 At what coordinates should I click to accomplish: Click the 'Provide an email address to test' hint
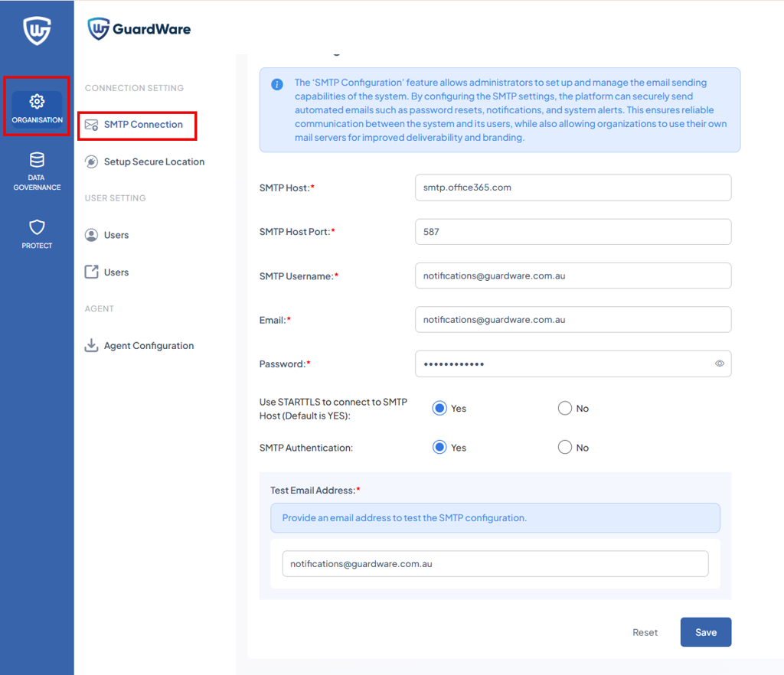(404, 518)
